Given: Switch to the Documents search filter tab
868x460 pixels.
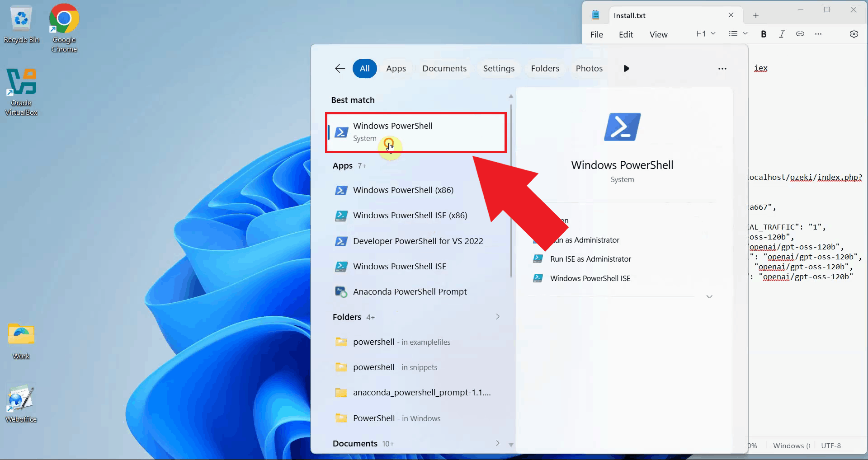Looking at the screenshot, I should tap(444, 68).
